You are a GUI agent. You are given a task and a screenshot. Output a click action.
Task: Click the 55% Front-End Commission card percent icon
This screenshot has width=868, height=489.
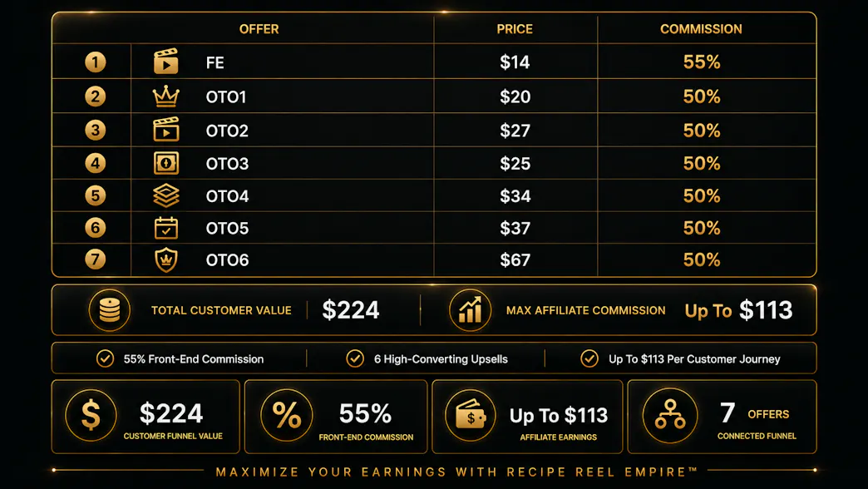(x=287, y=415)
